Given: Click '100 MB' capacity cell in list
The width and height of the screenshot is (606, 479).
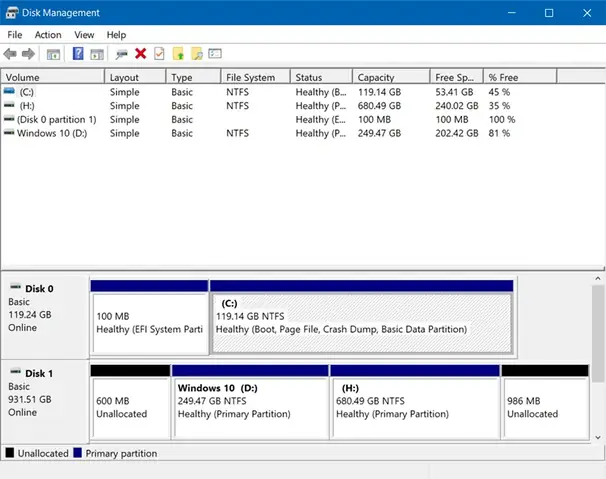Looking at the screenshot, I should (374, 119).
